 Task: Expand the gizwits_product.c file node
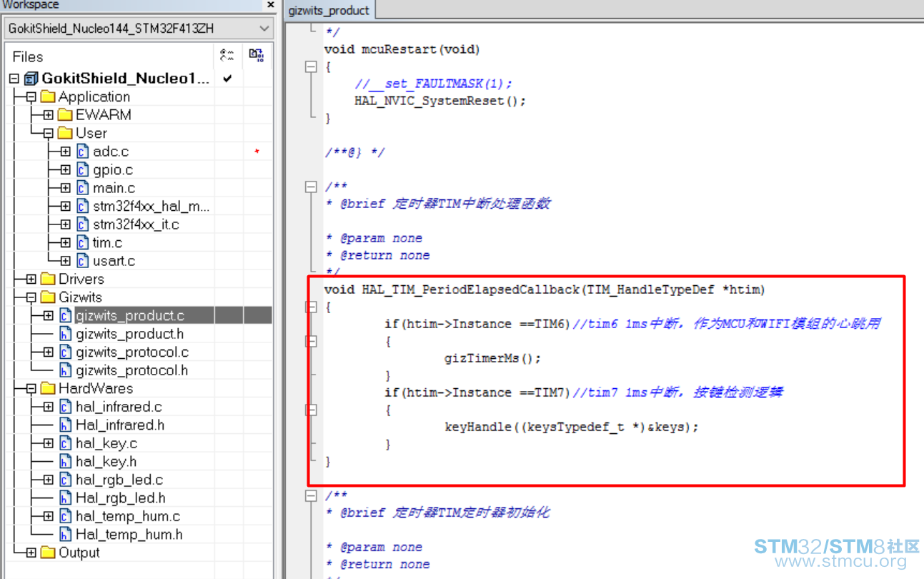[48, 315]
